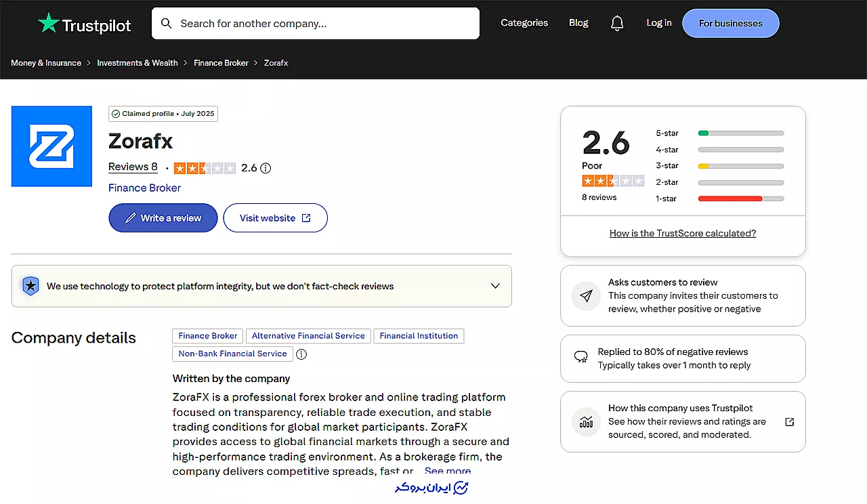Go to Finance Broker breadcrumb
The width and height of the screenshot is (867, 504).
(x=221, y=63)
